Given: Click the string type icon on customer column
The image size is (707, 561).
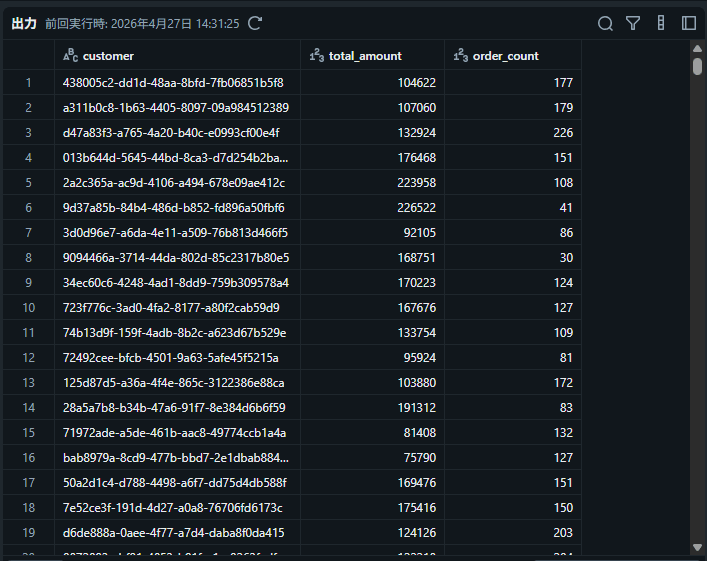Looking at the screenshot, I should (70, 56).
